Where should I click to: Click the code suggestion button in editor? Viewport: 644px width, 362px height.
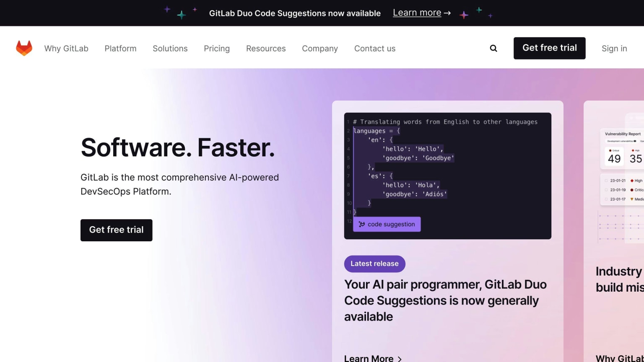pyautogui.click(x=387, y=224)
